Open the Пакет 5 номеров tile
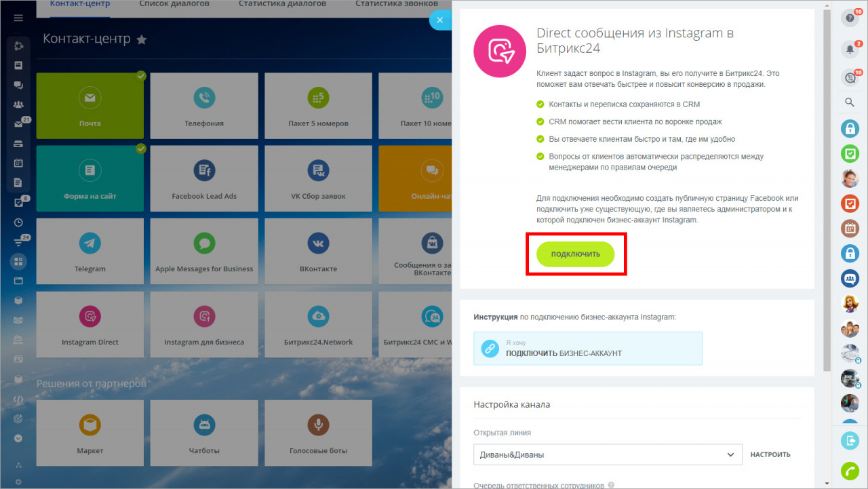868x489 pixels. [318, 106]
